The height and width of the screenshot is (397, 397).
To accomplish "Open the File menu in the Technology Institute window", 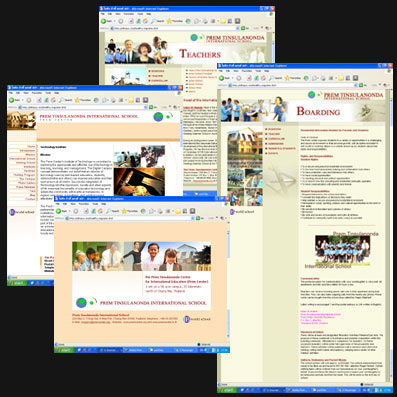I will (11, 93).
